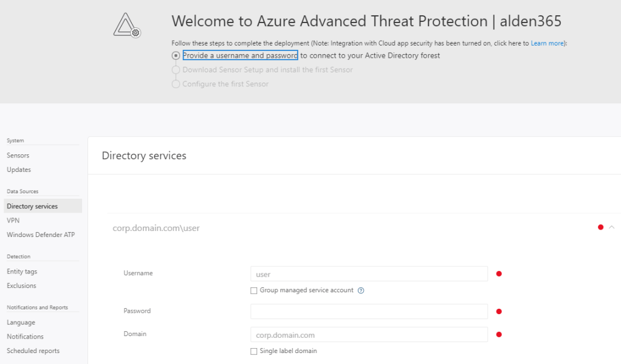This screenshot has width=621, height=364.
Task: Focus the Domain text field
Action: tap(369, 335)
